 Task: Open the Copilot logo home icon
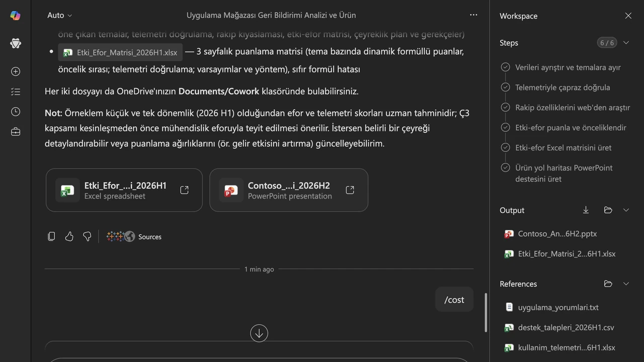(x=15, y=16)
